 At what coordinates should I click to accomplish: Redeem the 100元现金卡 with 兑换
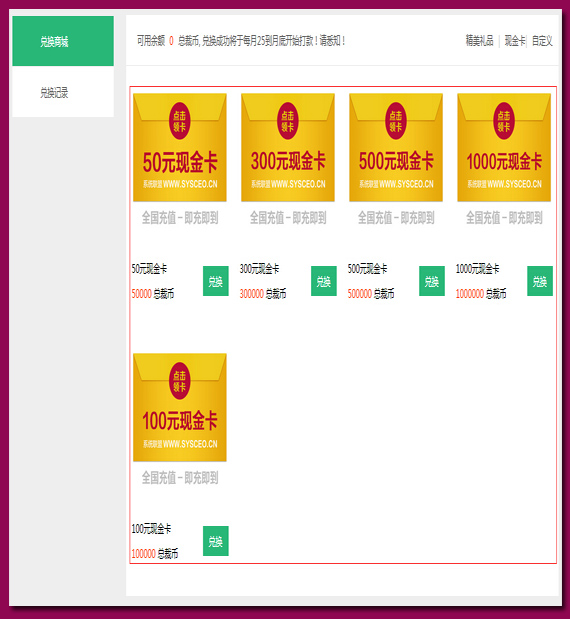216,541
